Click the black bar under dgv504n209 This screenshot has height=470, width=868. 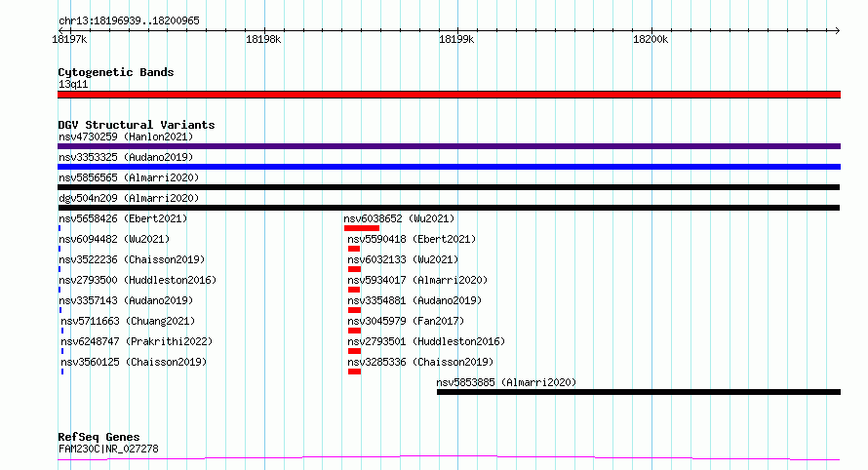tap(449, 208)
